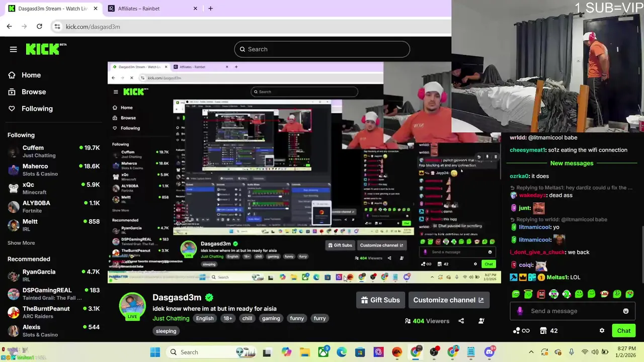Viewport: 644px width, 362px height.
Task: Focus the Kick search field
Action: pos(322,49)
